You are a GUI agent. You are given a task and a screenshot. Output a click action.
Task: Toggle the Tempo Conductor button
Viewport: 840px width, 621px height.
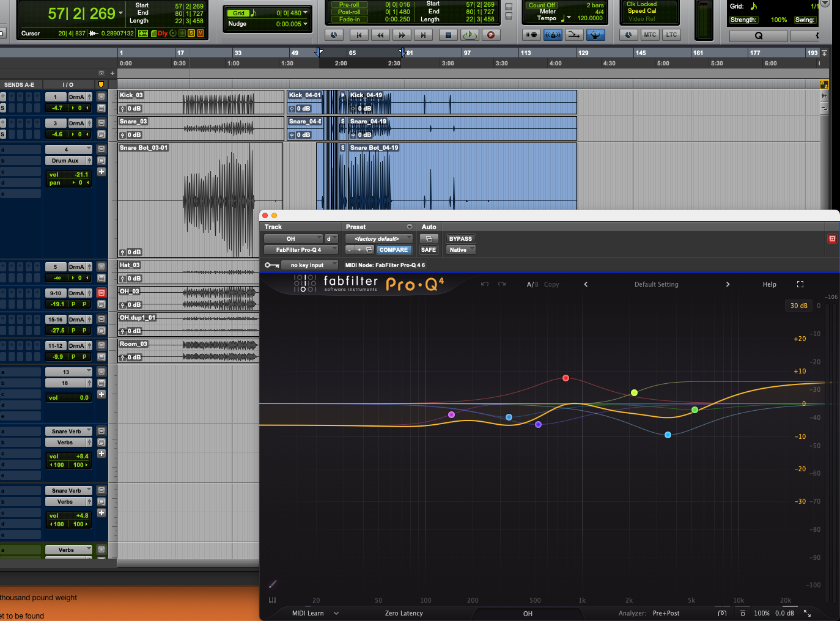point(595,35)
